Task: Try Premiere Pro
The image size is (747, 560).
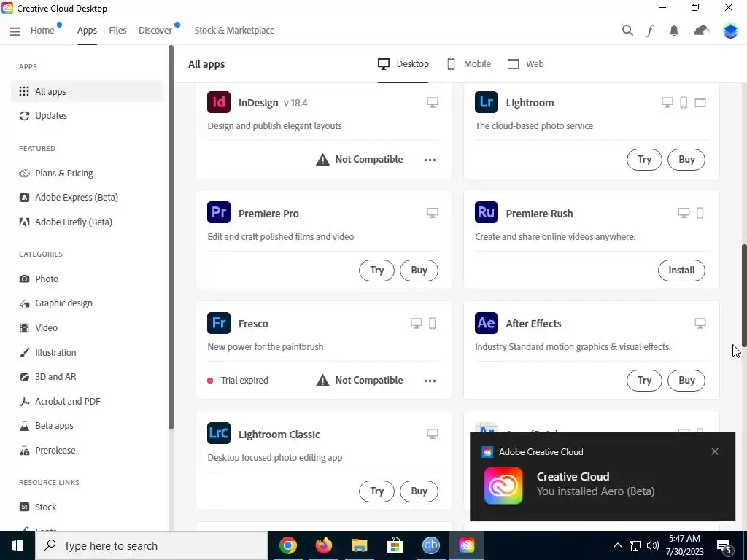Action: click(376, 270)
